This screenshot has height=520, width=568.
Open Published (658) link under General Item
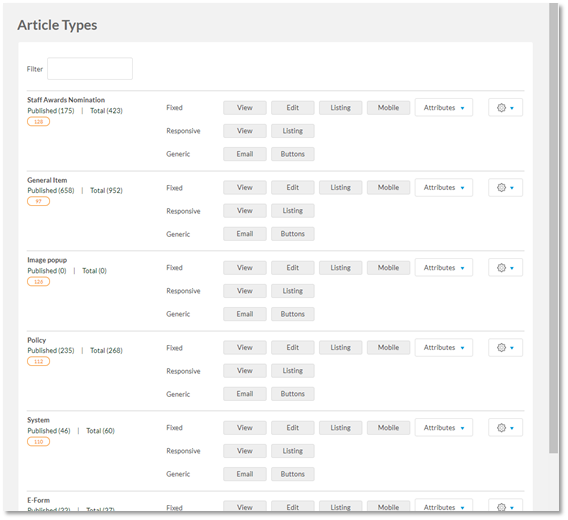point(51,191)
